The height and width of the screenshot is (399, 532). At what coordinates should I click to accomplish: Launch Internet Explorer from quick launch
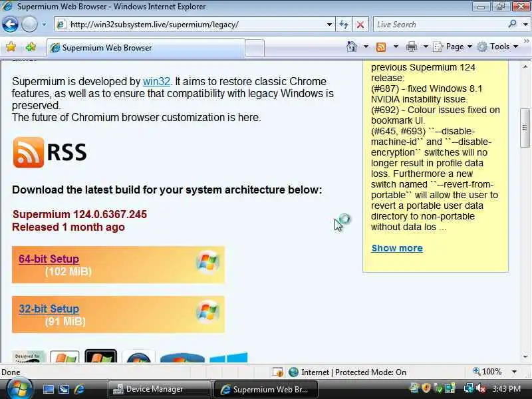point(79,389)
